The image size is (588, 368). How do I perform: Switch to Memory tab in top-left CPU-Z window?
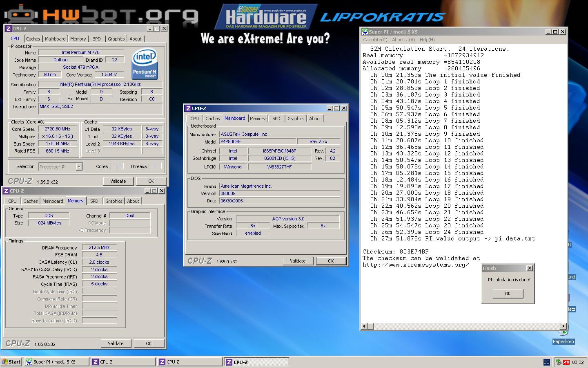[78, 39]
